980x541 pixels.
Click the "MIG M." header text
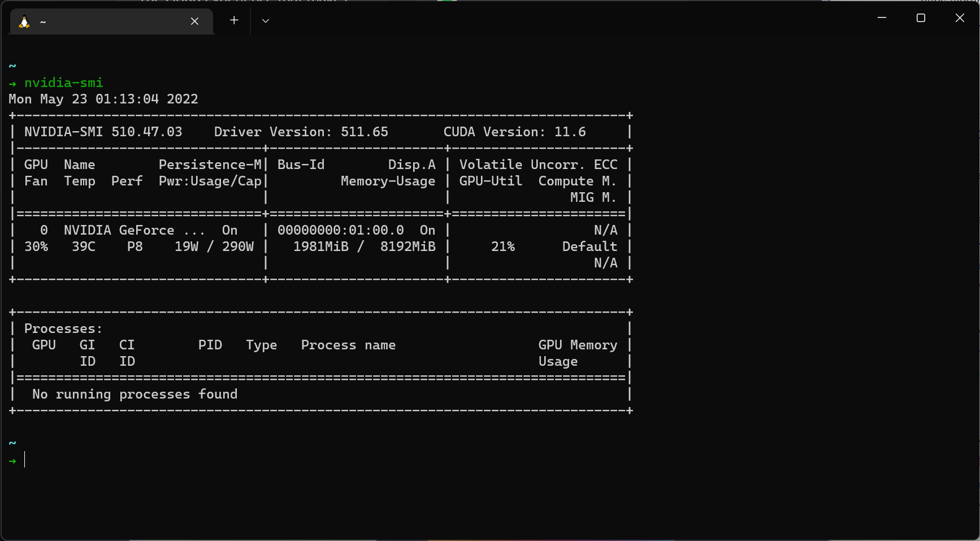[593, 198]
